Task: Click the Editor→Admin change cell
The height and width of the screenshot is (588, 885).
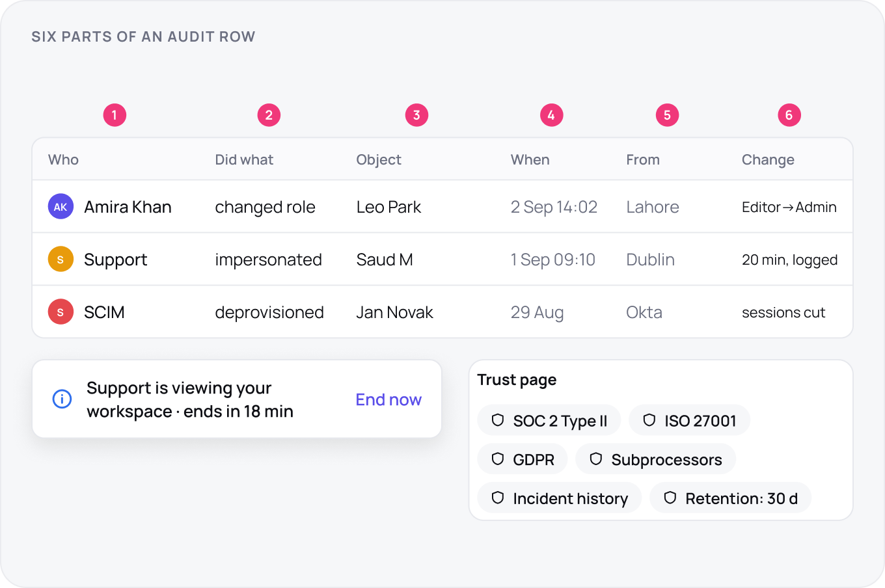Action: pos(789,207)
